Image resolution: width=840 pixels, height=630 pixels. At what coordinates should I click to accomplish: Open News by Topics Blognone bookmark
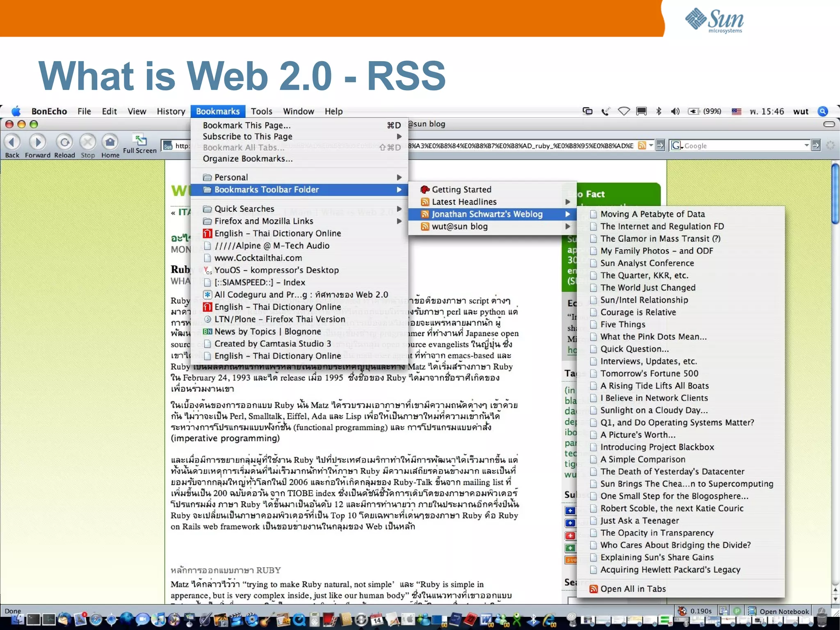(299, 332)
